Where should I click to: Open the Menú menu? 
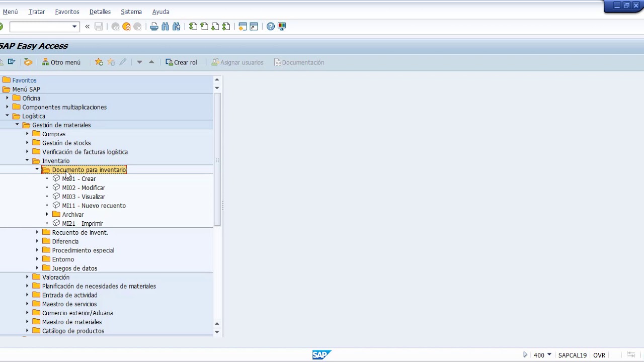click(x=10, y=12)
